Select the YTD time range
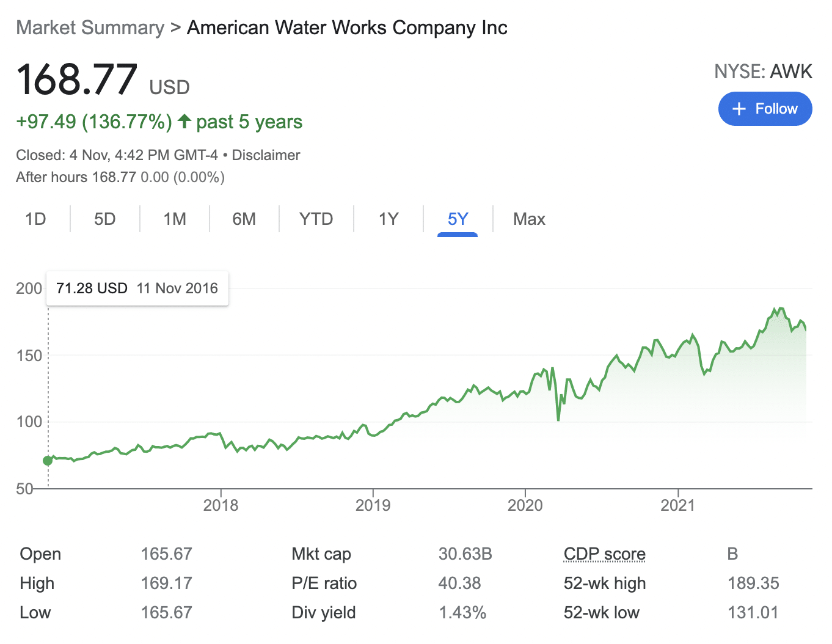 pos(316,219)
